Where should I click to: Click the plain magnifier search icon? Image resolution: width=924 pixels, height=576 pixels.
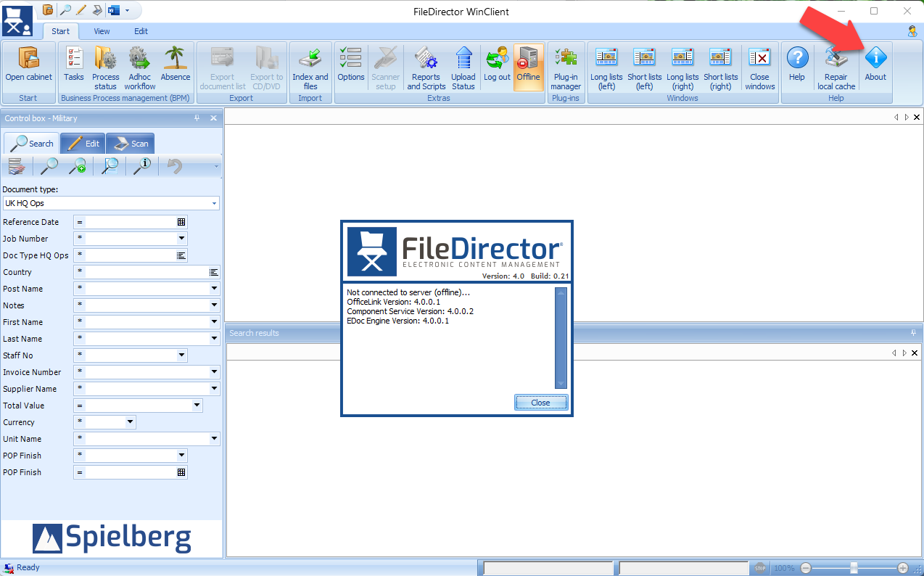pos(49,166)
